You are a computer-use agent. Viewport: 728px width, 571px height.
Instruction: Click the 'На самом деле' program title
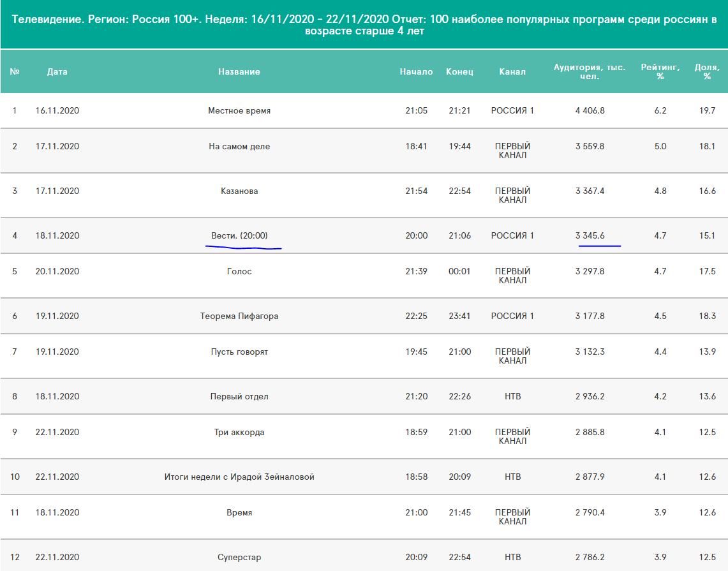(x=239, y=147)
